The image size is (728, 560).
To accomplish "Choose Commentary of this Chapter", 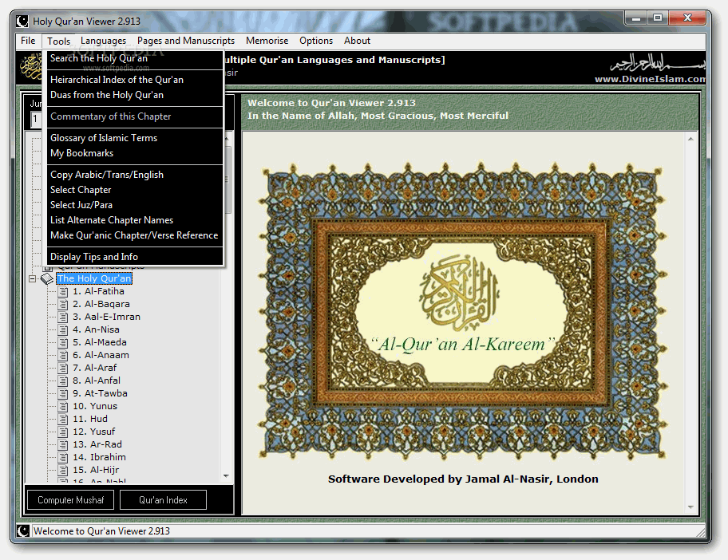I will point(135,116).
